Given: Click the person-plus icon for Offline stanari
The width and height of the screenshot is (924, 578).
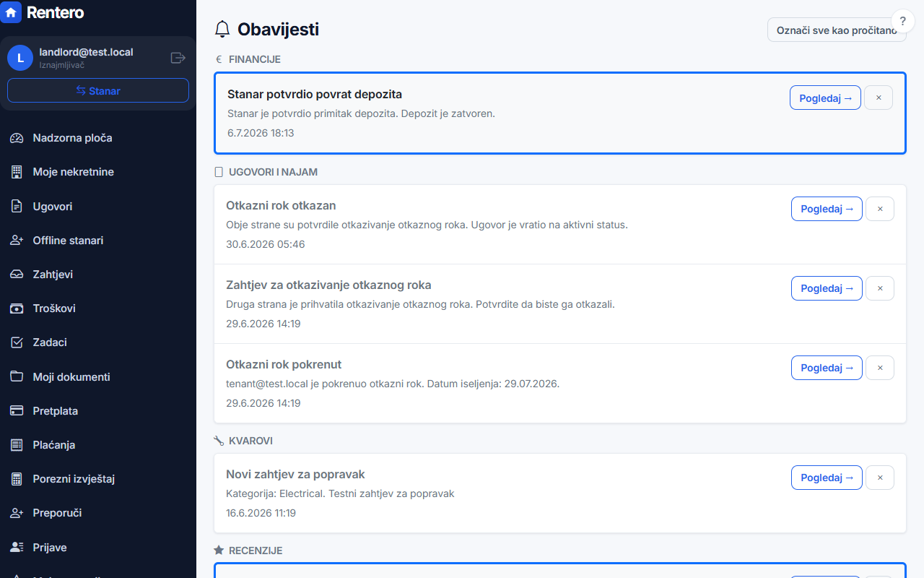Looking at the screenshot, I should click(17, 241).
